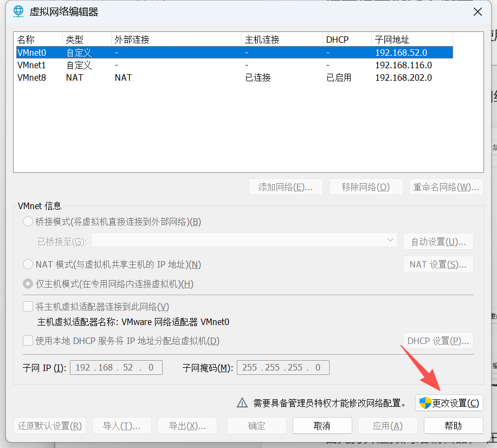Click 还原默认设置(R) button
The width and height of the screenshot is (497, 448).
tap(50, 425)
